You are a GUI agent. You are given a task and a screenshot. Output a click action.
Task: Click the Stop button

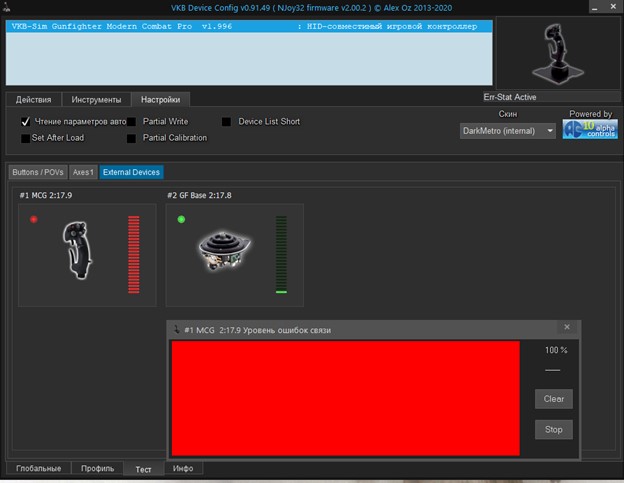coord(554,429)
